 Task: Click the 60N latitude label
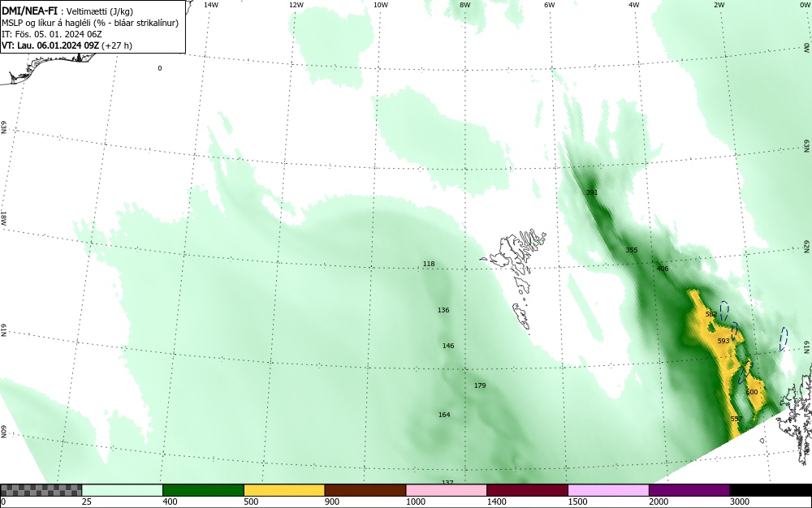[x=3, y=432]
